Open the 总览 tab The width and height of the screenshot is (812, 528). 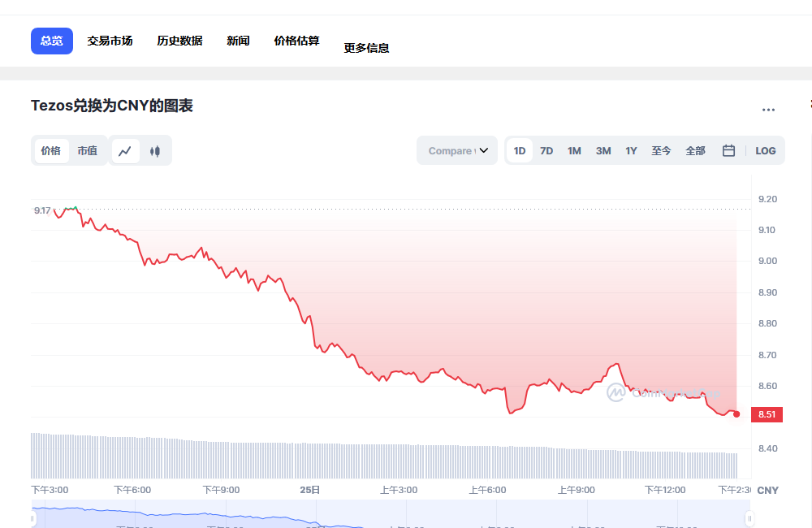tap(52, 41)
